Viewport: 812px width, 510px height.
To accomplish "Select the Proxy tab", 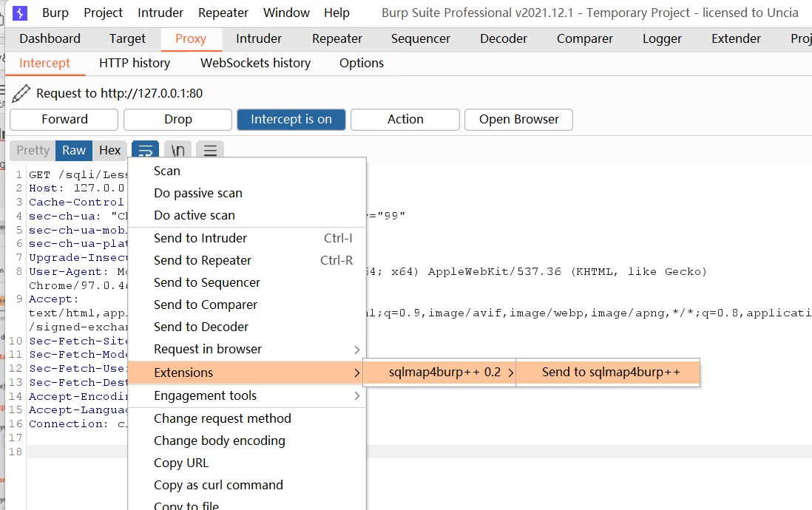I will (x=191, y=39).
